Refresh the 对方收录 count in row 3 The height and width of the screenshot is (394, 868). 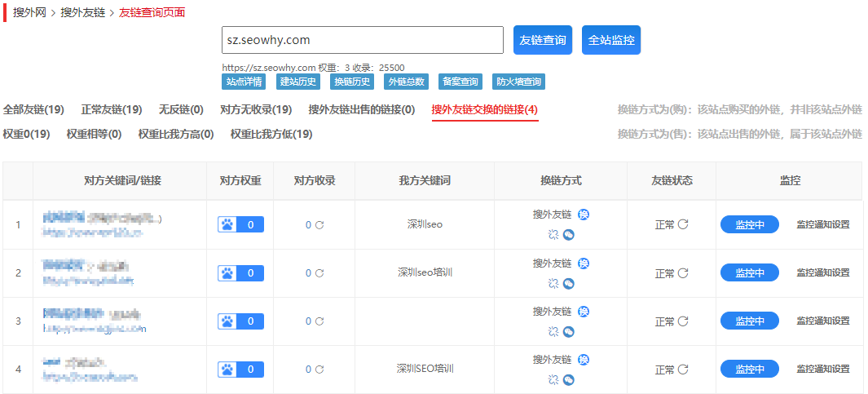pyautogui.click(x=319, y=321)
